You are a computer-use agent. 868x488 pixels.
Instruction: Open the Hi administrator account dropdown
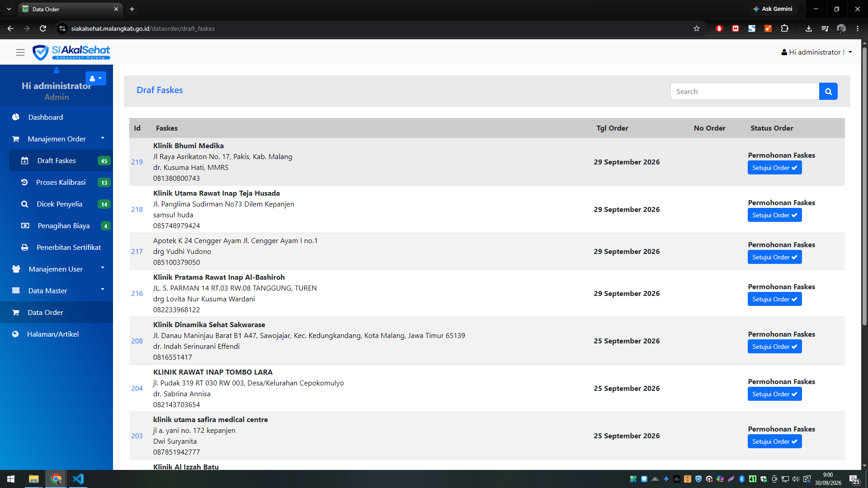(x=816, y=52)
